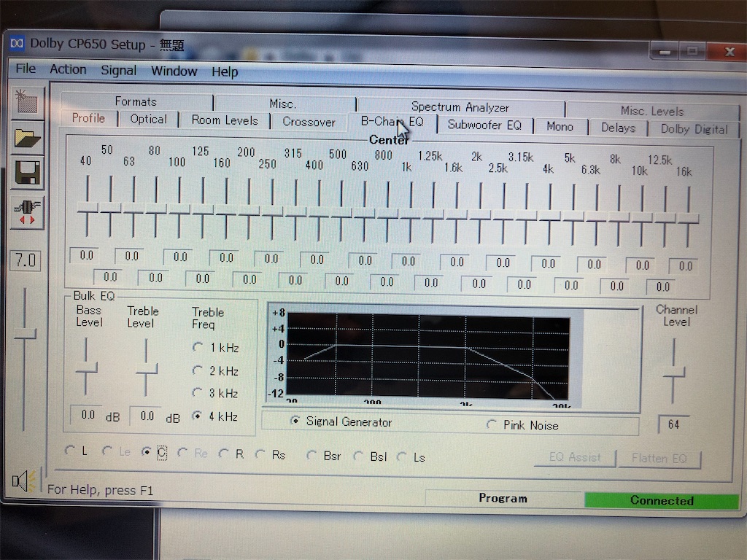Click the Bass Level dB value field
Image resolution: width=747 pixels, height=560 pixels.
[86, 415]
